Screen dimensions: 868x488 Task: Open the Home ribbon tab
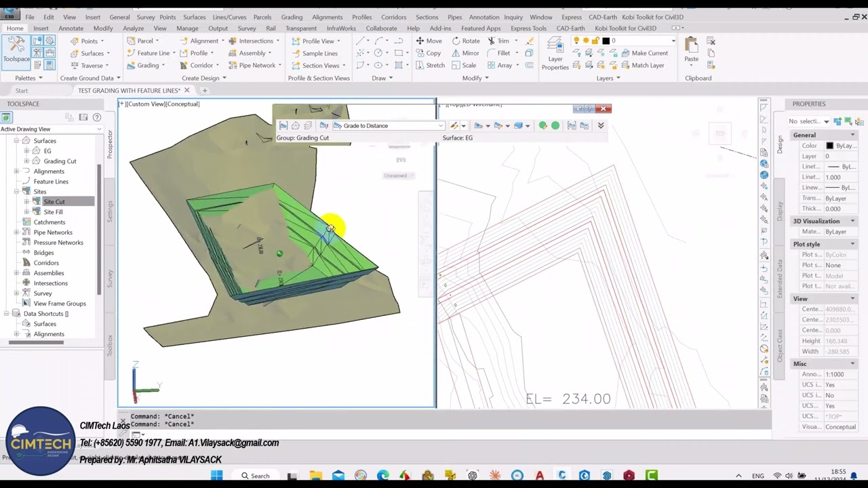pyautogui.click(x=14, y=28)
